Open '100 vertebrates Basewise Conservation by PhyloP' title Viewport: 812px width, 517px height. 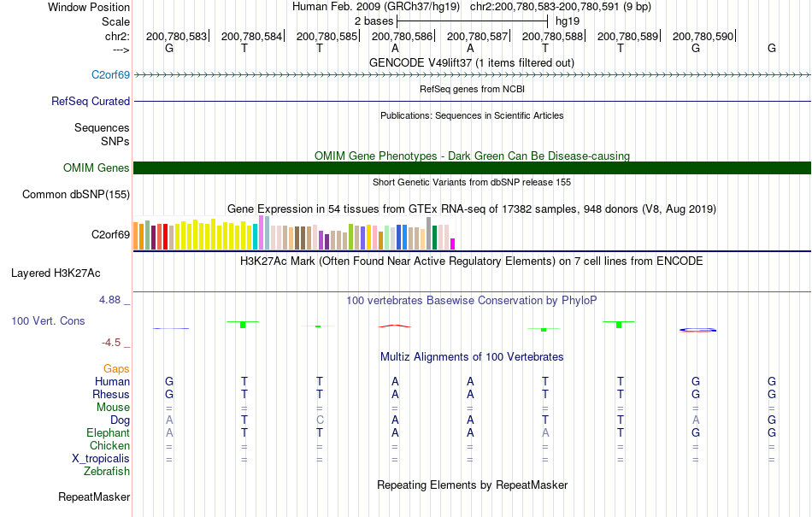point(471,300)
